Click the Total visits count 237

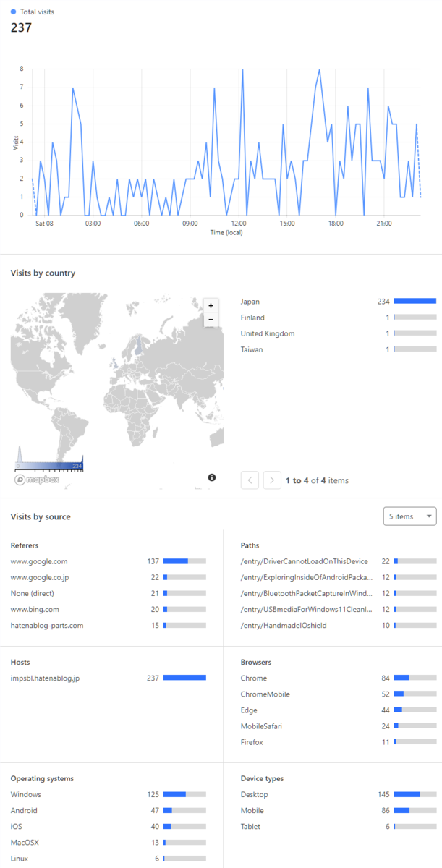pyautogui.click(x=21, y=27)
